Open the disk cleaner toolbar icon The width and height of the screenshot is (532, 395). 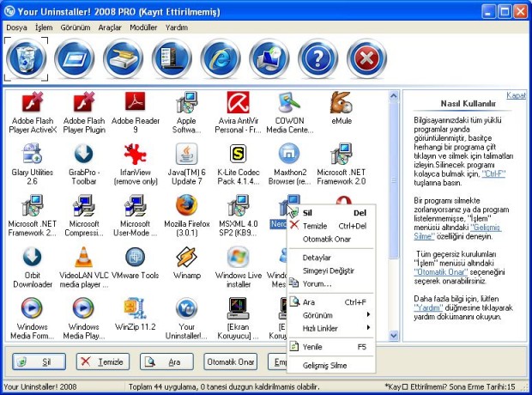coord(124,58)
